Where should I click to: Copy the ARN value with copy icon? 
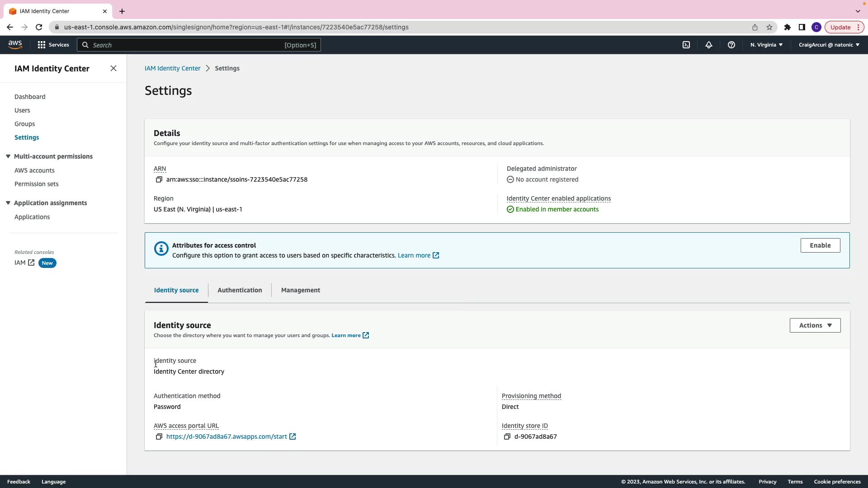(x=159, y=179)
